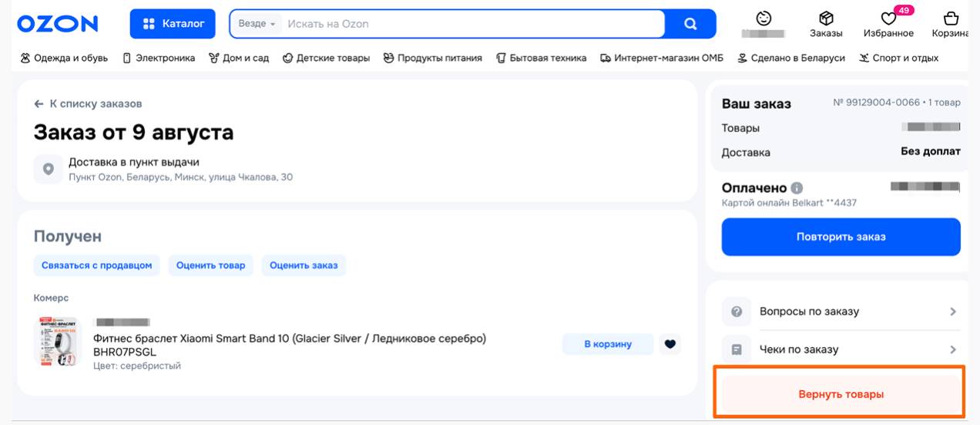Toggle favorite heart next to В корзину
980x425 pixels.
(670, 344)
